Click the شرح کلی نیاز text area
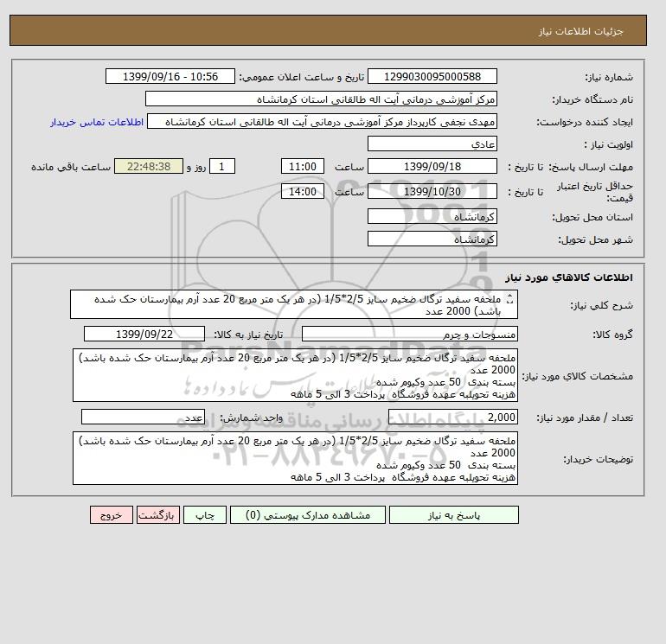 (x=294, y=305)
